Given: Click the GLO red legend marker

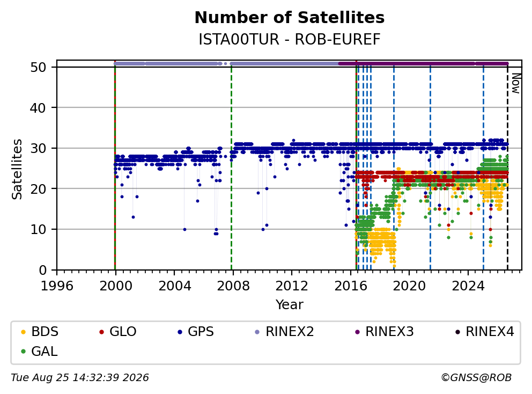Looking at the screenshot, I should [x=101, y=332].
